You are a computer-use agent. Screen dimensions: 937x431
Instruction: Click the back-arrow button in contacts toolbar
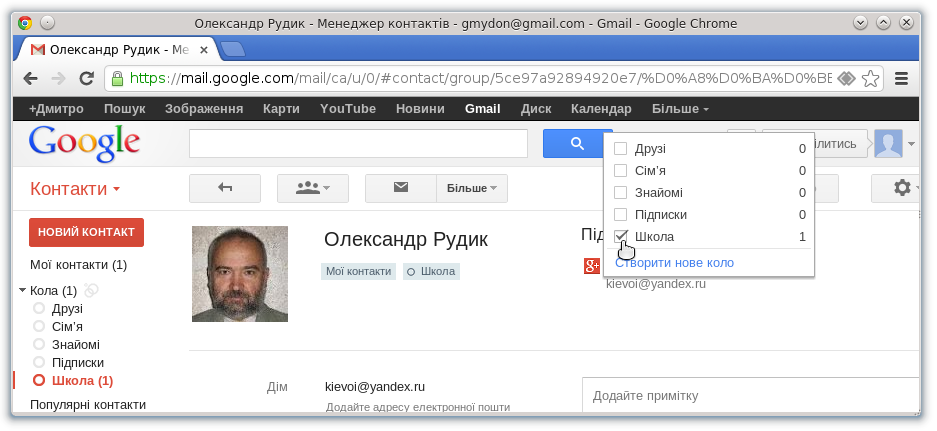(225, 188)
